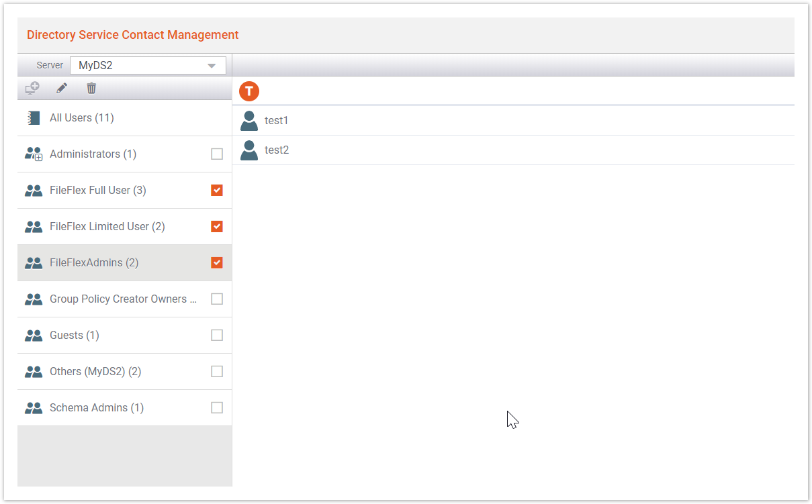This screenshot has width=812, height=504.
Task: Click the MyDS2 server combo box text
Action: (x=95, y=66)
